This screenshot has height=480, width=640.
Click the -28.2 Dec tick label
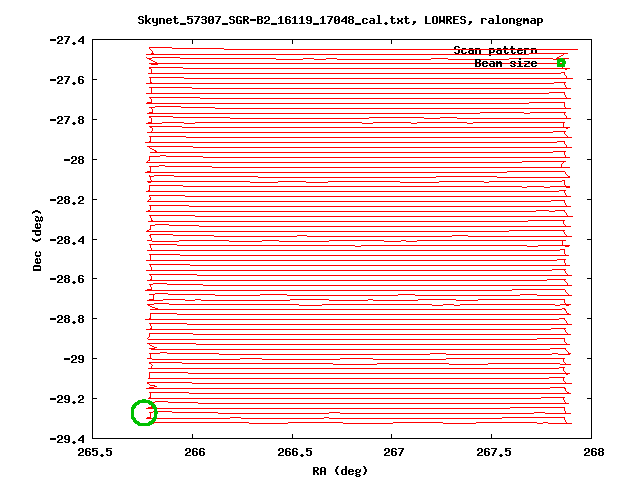67,200
